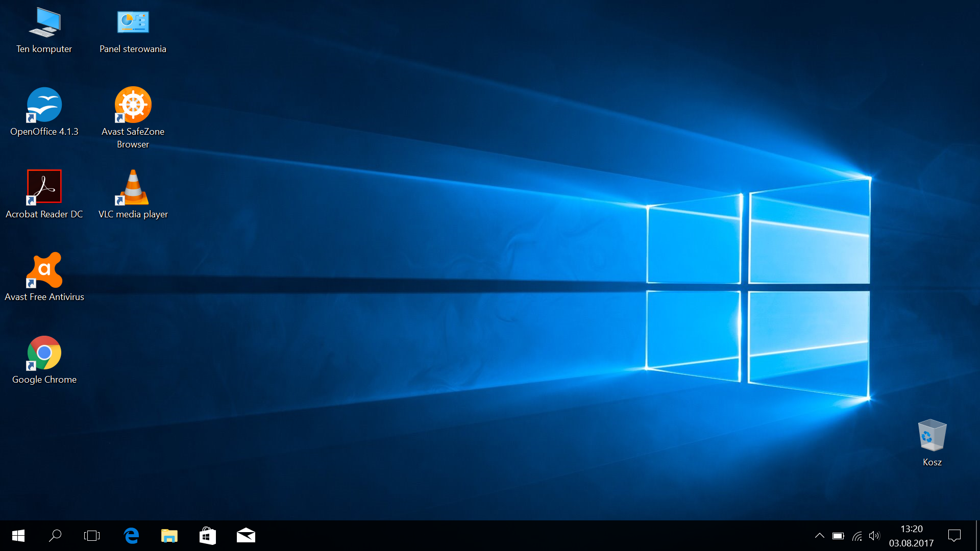Viewport: 980px width, 551px height.
Task: Open the Windows Start menu
Action: pos(18,536)
